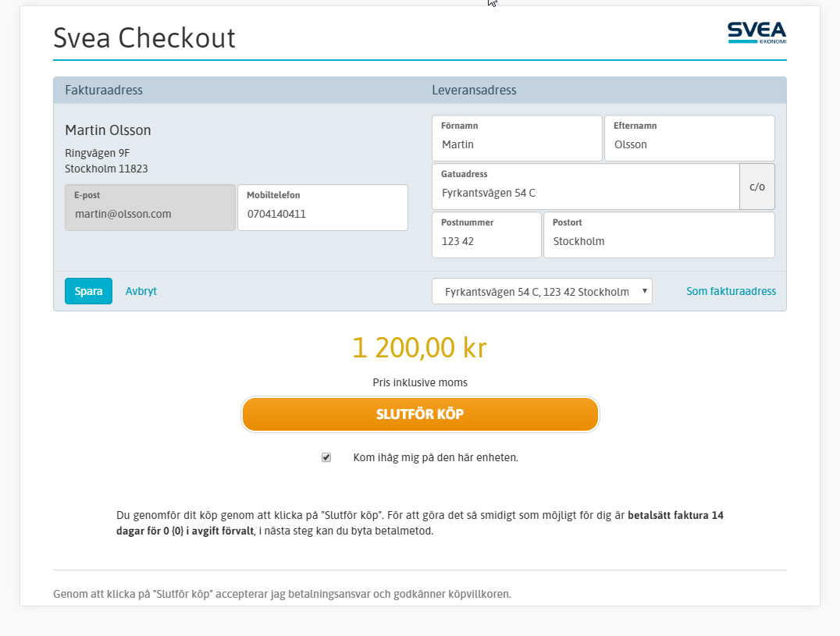This screenshot has width=840, height=636.
Task: Click the Leveransadress section header
Action: click(x=472, y=90)
